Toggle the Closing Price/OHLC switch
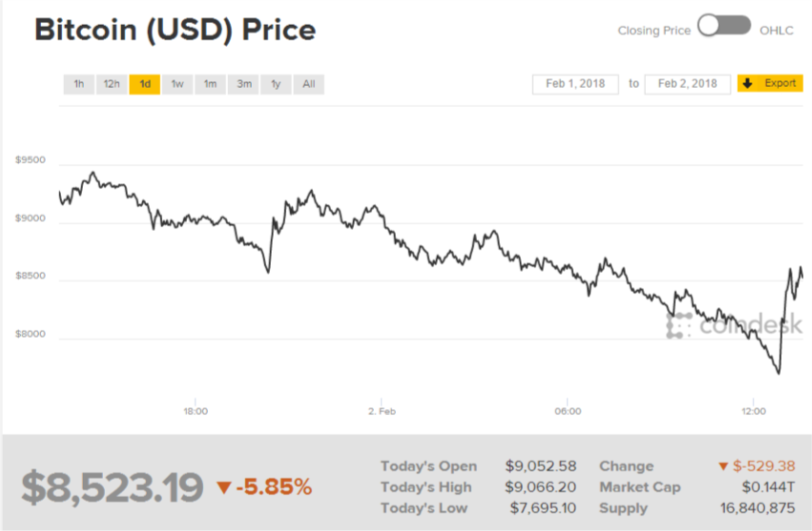812x531 pixels. coord(724,27)
